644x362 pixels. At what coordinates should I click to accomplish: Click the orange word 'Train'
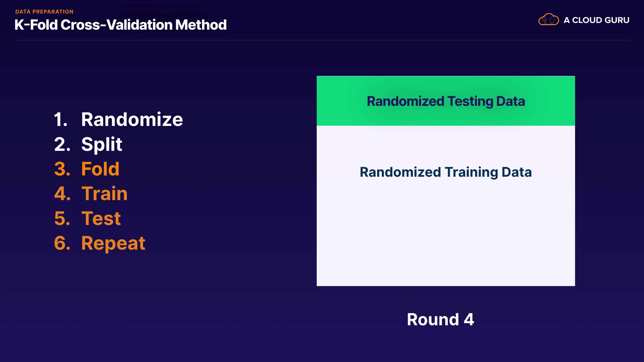pos(104,193)
